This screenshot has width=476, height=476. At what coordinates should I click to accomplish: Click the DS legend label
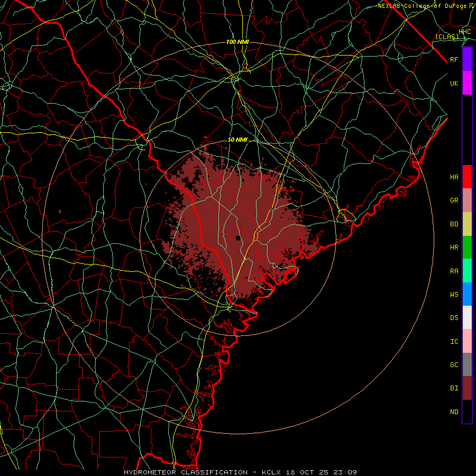click(x=454, y=318)
